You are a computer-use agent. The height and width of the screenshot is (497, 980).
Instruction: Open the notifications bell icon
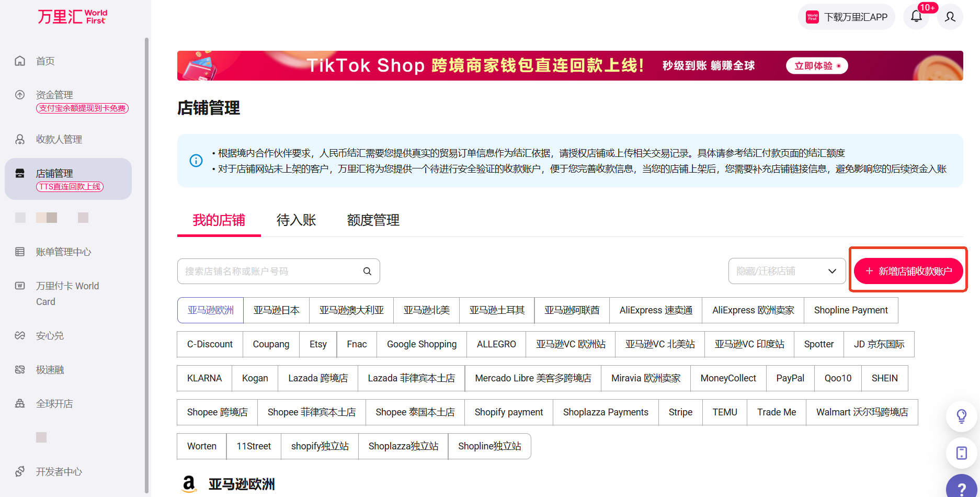click(916, 17)
